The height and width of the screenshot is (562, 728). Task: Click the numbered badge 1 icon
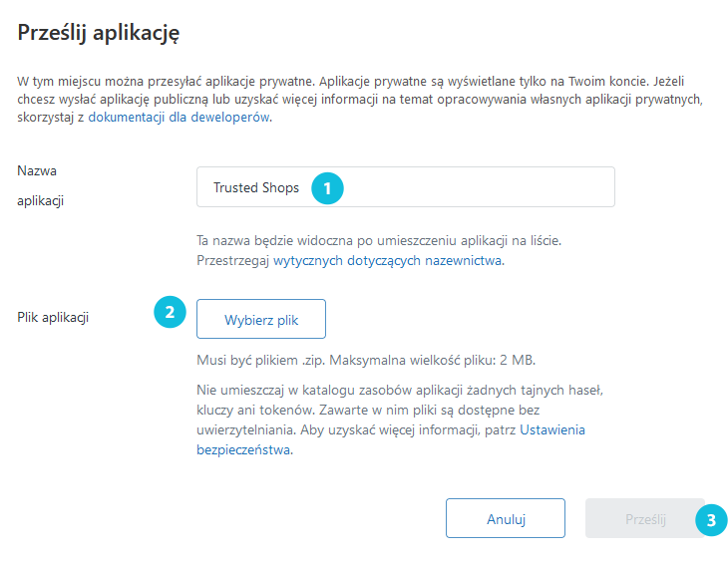pos(327,188)
